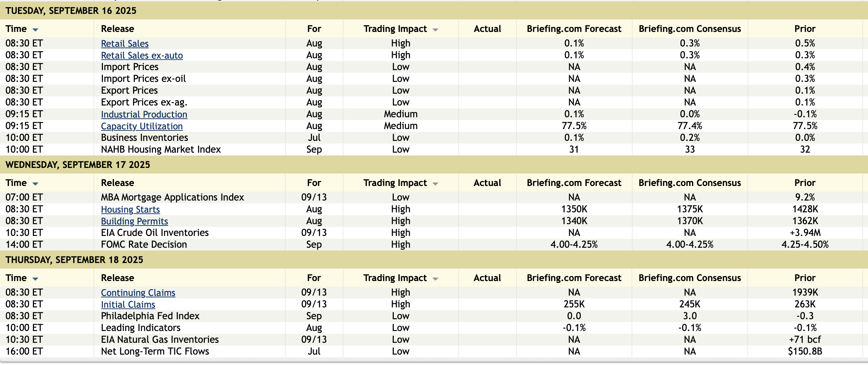Open the Retail Sales ex-auto link
The height and width of the screenshot is (365, 868).
click(x=142, y=56)
